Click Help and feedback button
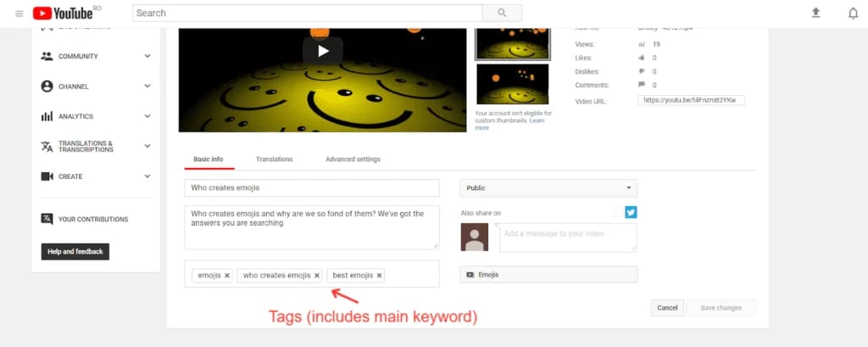This screenshot has height=347, width=868. [75, 252]
